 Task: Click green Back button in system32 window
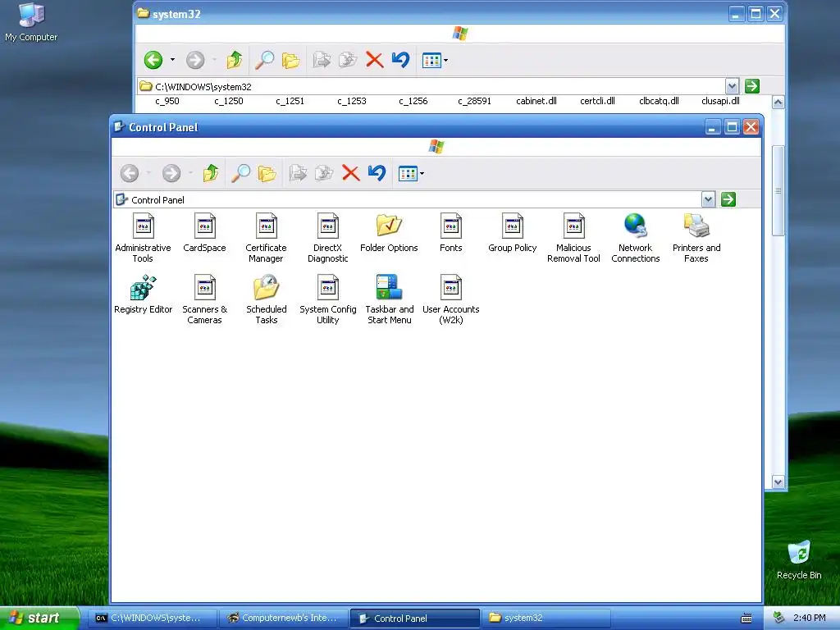tap(153, 60)
